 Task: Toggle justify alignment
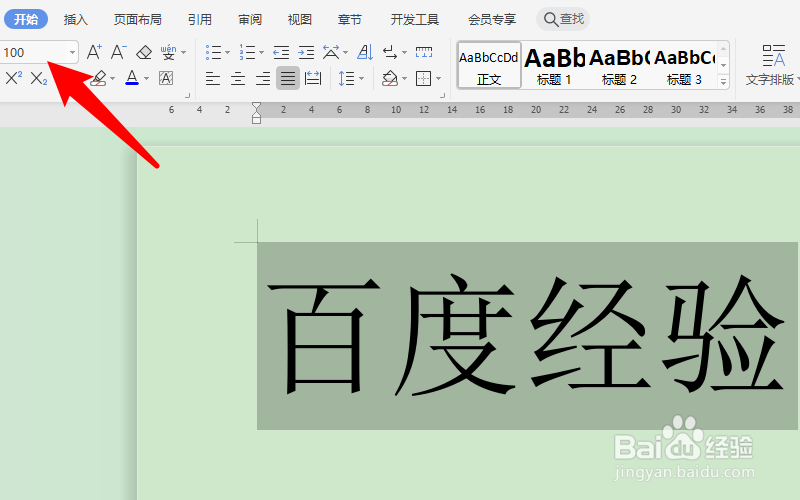tap(288, 78)
